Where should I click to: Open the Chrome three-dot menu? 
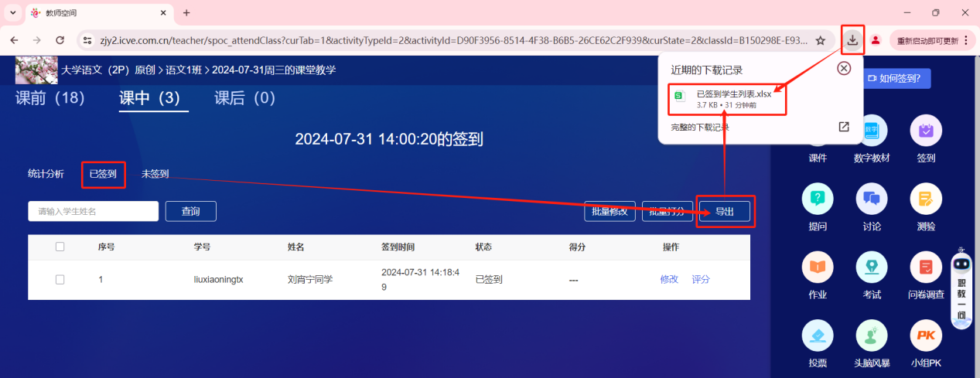[965, 40]
